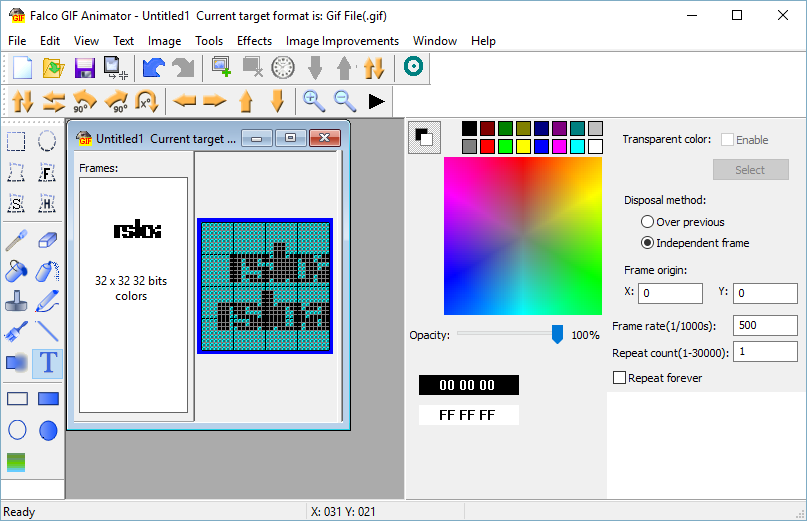The height and width of the screenshot is (521, 807).
Task: Zoom out with the minus magnifier
Action: coord(345,101)
